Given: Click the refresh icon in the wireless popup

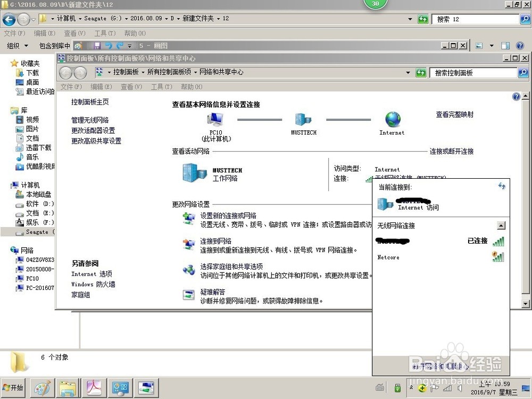Looking at the screenshot, I should coord(501,187).
